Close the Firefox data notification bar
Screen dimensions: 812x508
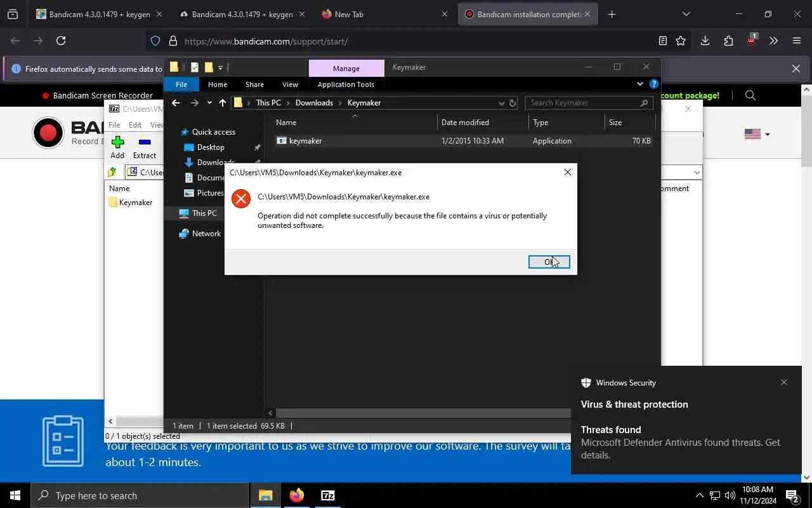(796, 69)
